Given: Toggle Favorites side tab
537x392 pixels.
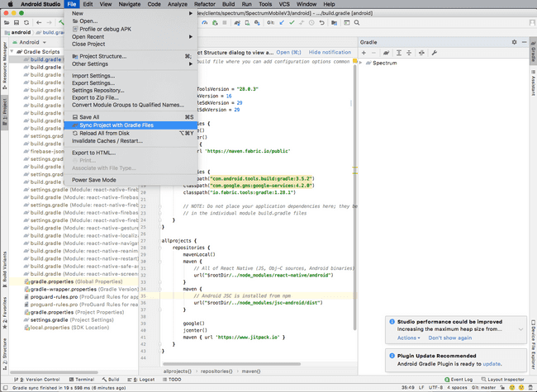Looking at the screenshot, I should coord(4,313).
